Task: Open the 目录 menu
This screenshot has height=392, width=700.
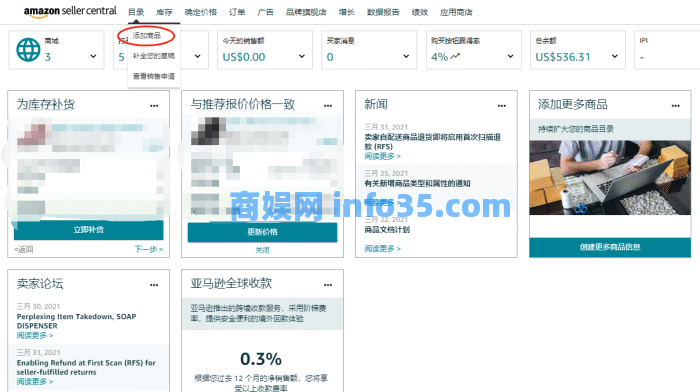Action: coord(136,12)
